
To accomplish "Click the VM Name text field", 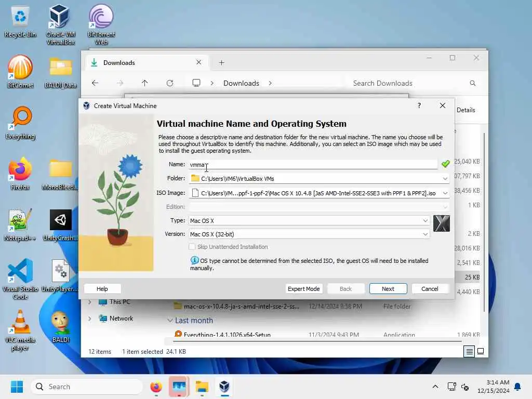I will tap(313, 165).
